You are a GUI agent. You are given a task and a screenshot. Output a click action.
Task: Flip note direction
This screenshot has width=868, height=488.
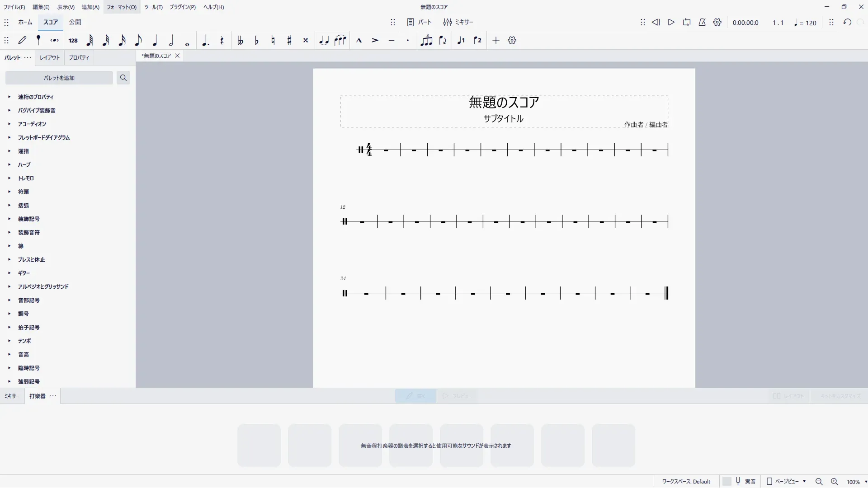[443, 40]
